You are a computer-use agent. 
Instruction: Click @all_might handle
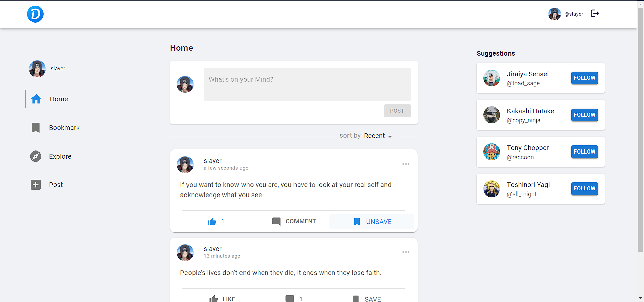(522, 194)
